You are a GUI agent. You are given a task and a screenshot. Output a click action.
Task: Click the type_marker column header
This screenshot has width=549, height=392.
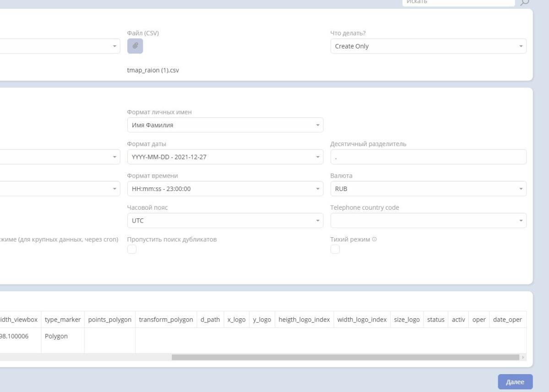63,319
